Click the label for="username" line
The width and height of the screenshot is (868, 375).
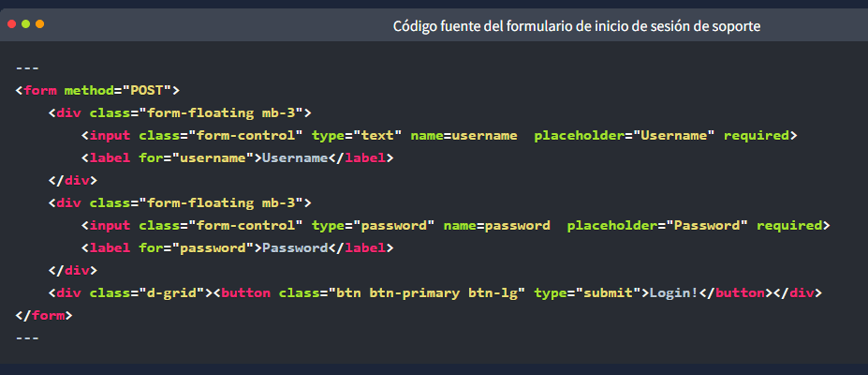pos(238,157)
